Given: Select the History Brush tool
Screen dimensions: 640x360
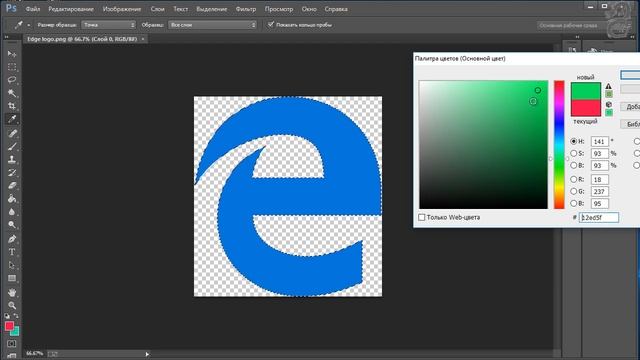Looking at the screenshot, I should [12, 173].
